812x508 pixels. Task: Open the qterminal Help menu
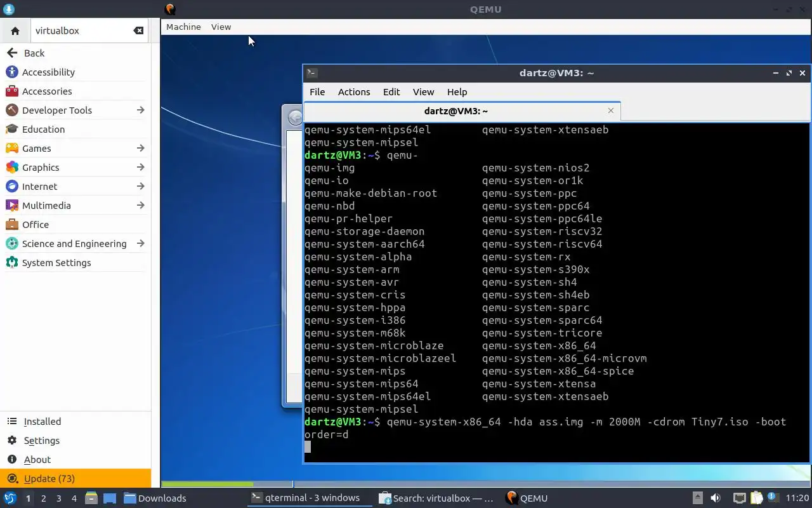(457, 91)
